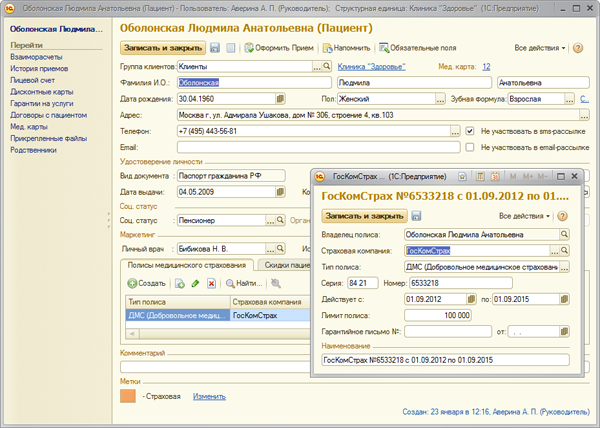Click ellipsis selector for Зубная формула
600x428 pixels.
click(570, 99)
